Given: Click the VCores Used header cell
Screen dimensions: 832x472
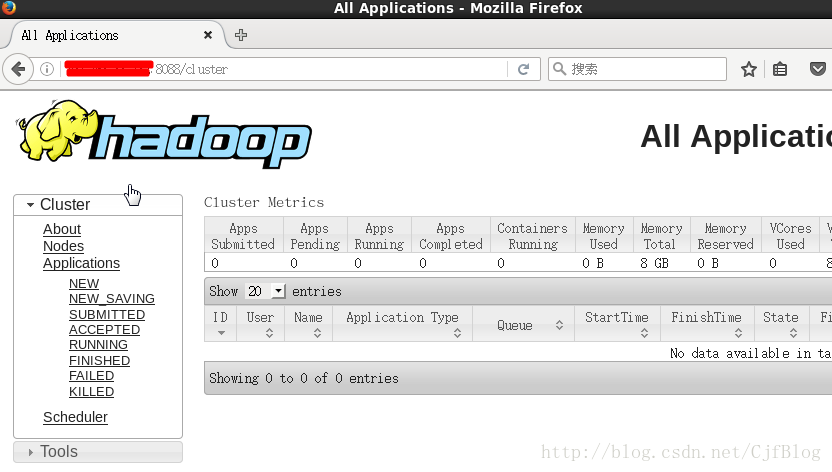Looking at the screenshot, I should point(790,236).
